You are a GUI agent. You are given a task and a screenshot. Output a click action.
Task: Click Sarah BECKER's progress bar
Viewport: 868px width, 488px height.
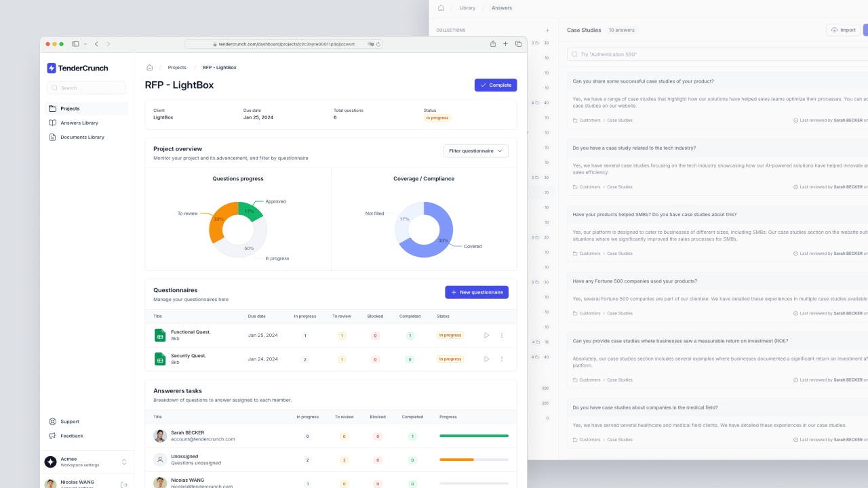click(473, 436)
